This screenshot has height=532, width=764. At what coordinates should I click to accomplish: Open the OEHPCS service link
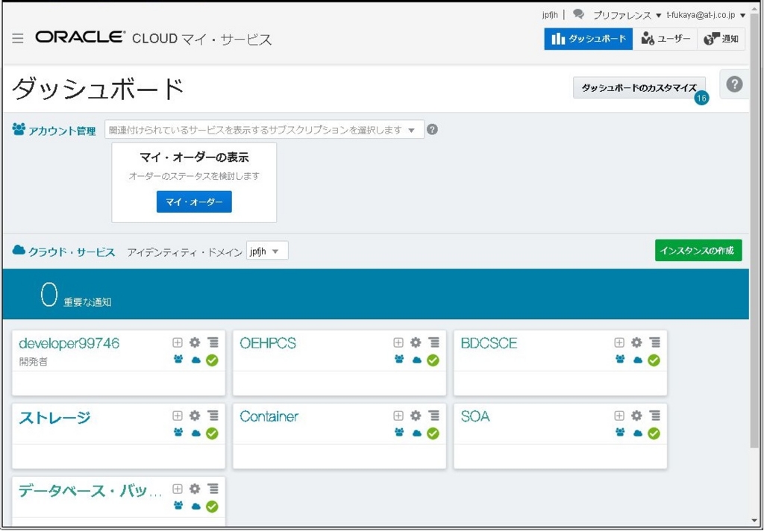tap(268, 343)
